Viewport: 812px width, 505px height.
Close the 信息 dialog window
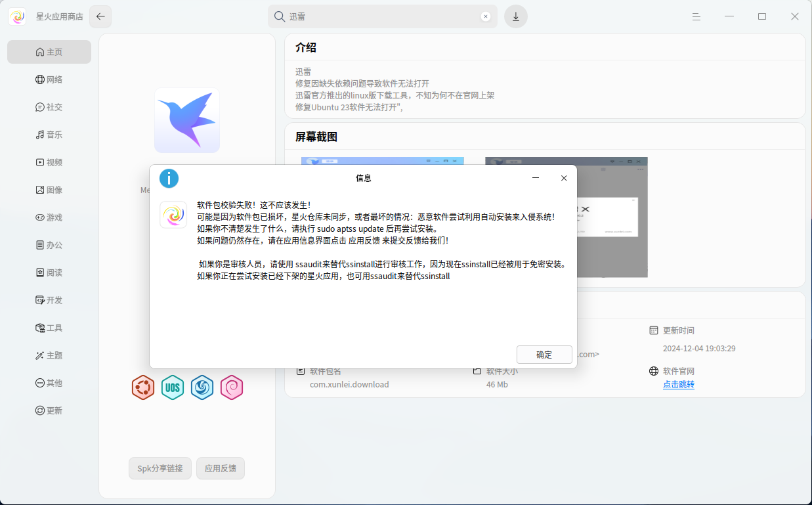563,178
